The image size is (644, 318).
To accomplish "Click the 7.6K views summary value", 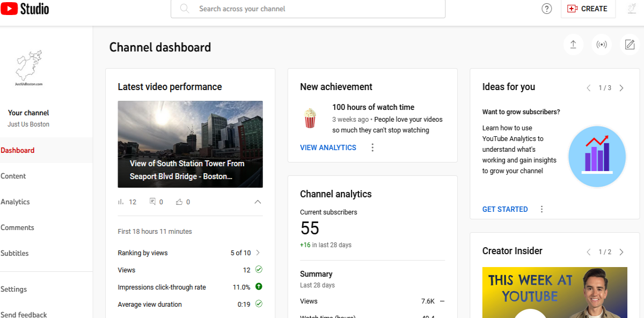I will (428, 301).
